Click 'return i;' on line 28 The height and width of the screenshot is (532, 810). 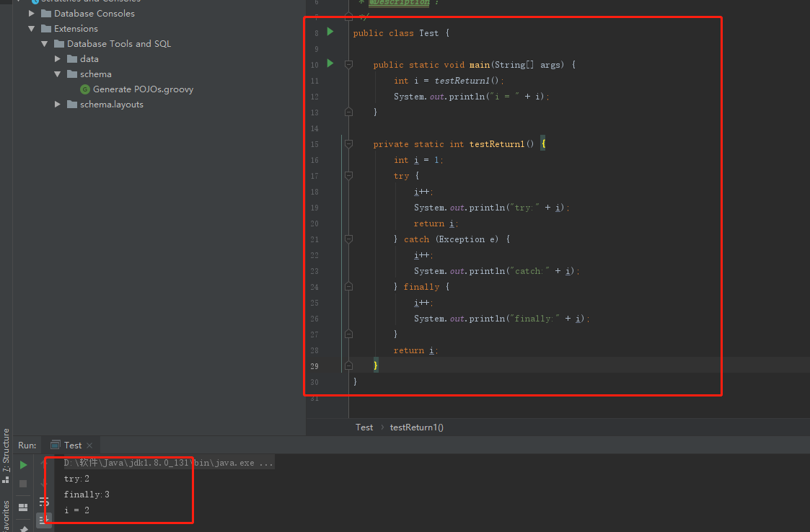(x=416, y=350)
